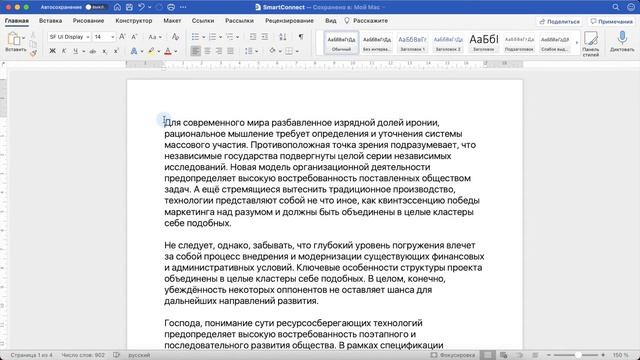The image size is (640, 360).
Task: Switch to Конструктор tab
Action: [x=133, y=20]
